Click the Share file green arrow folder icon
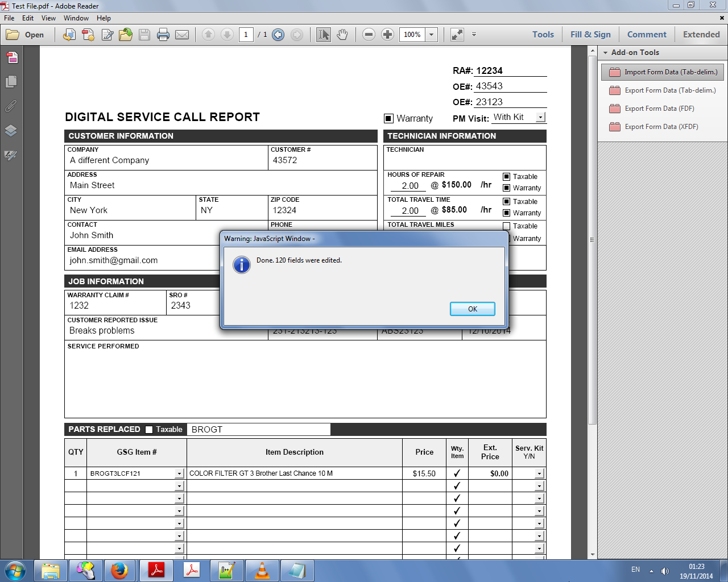728x582 pixels. pyautogui.click(x=126, y=35)
